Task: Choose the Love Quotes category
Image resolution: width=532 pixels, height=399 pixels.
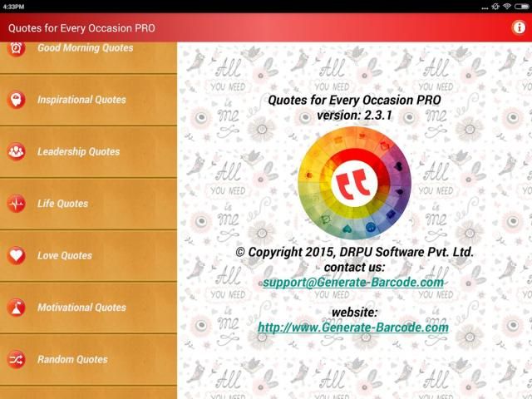Action: point(64,256)
